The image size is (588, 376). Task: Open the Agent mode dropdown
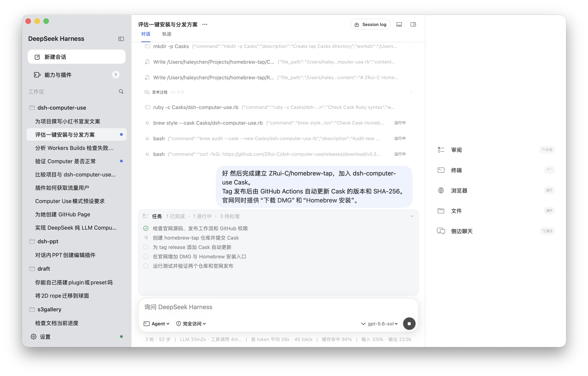(x=157, y=323)
